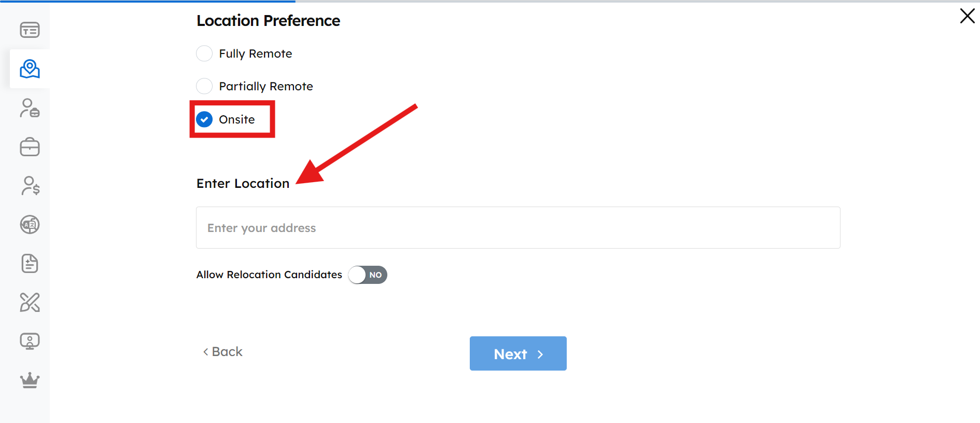Open the job title card sidebar icon

[30, 30]
